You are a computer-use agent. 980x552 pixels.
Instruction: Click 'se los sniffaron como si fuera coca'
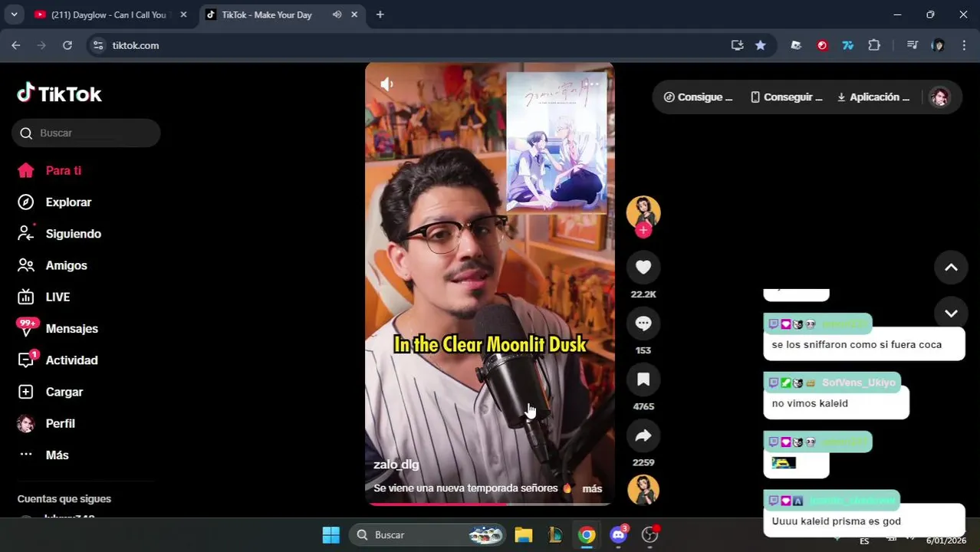pos(857,344)
